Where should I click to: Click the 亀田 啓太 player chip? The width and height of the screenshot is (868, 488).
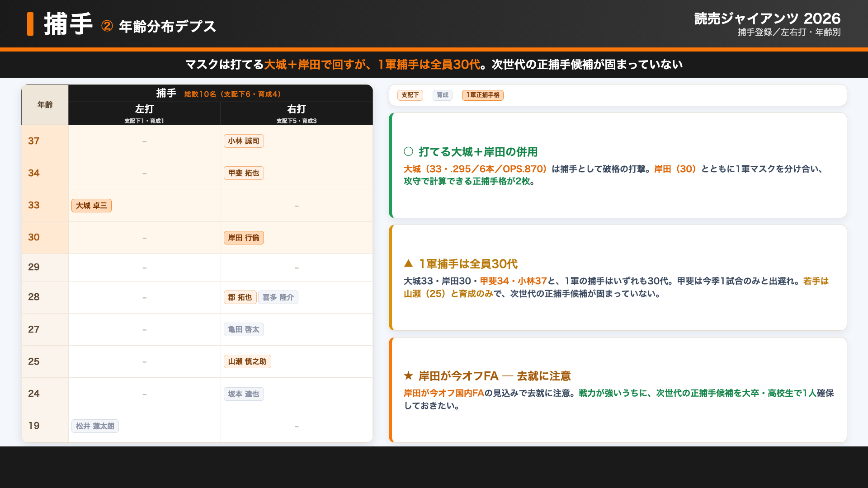[244, 329]
